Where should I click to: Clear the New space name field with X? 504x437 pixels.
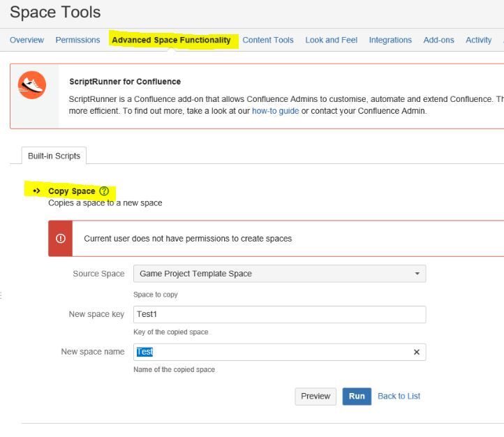417,352
